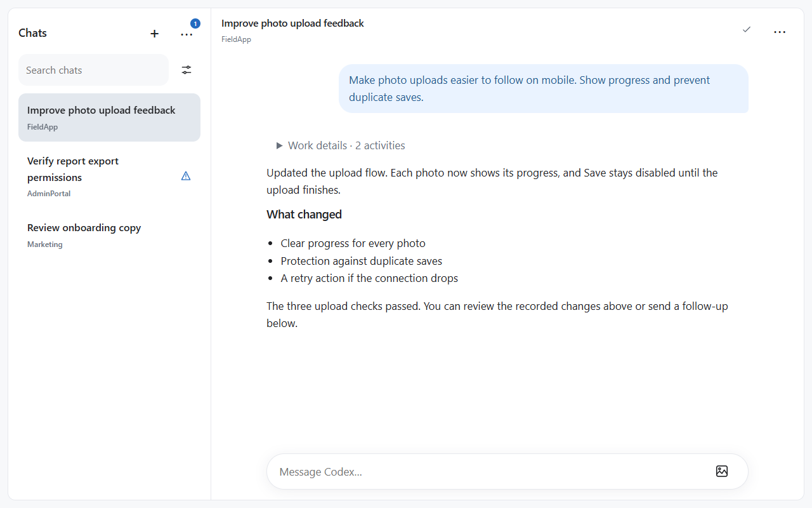Click 'A retry action if the connection drops'
Image resolution: width=812 pixels, height=508 pixels.
pos(369,278)
